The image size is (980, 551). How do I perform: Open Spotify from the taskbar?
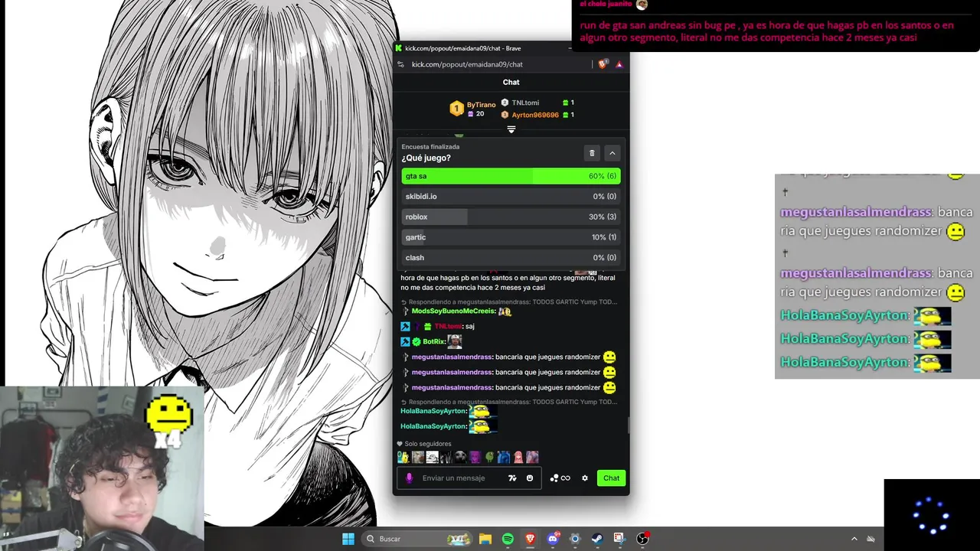(508, 539)
